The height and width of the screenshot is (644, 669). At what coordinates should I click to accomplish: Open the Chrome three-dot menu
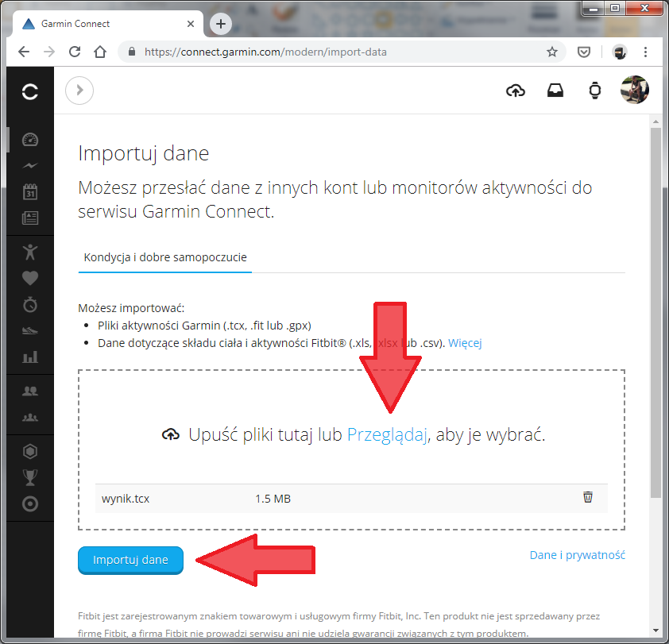(x=645, y=52)
